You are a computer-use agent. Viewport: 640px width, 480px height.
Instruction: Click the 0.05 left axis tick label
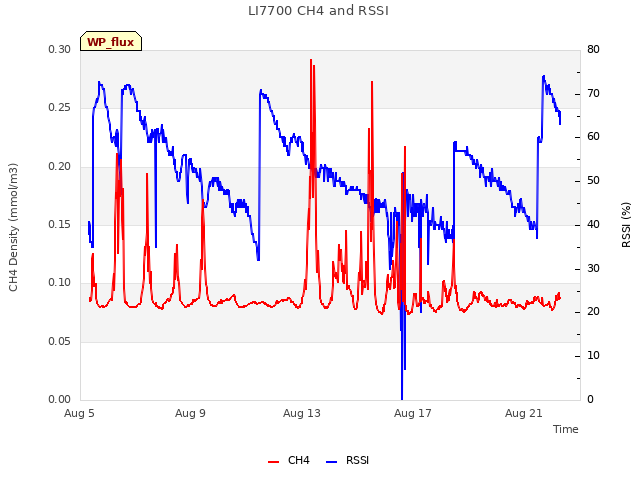60,341
